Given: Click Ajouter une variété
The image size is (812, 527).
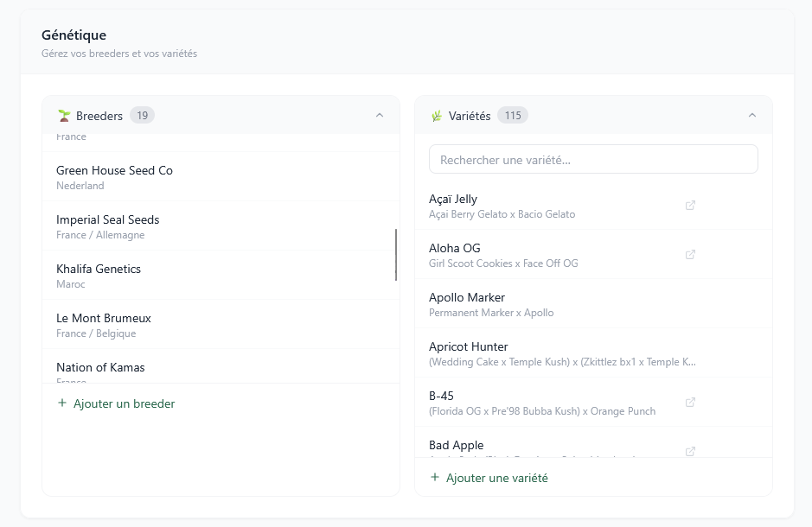Looking at the screenshot, I should point(489,478).
